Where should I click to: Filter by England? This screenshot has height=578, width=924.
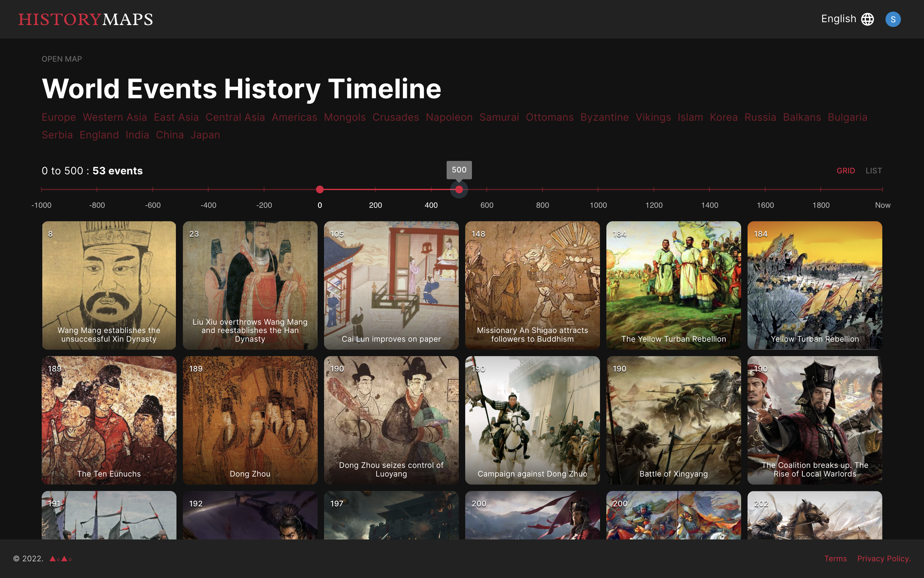(99, 135)
